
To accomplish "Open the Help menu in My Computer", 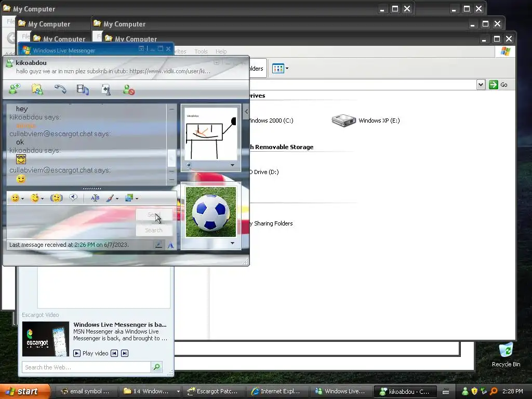I will (x=221, y=51).
